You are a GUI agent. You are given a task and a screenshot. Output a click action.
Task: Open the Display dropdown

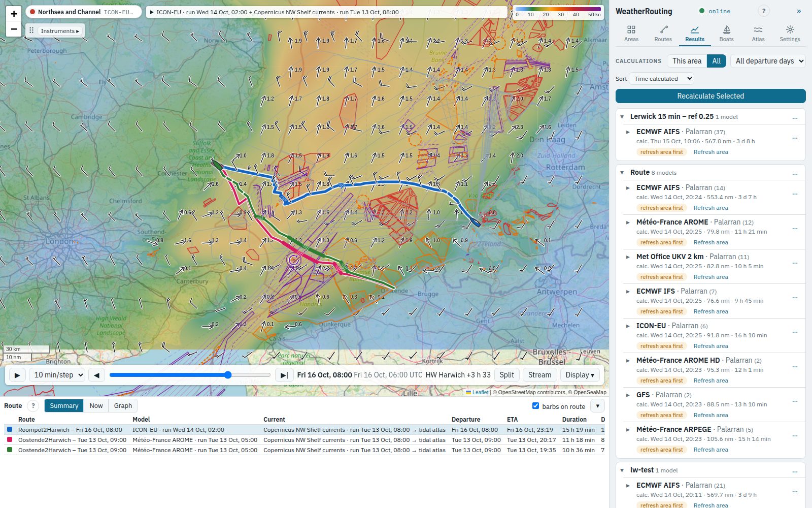(580, 375)
